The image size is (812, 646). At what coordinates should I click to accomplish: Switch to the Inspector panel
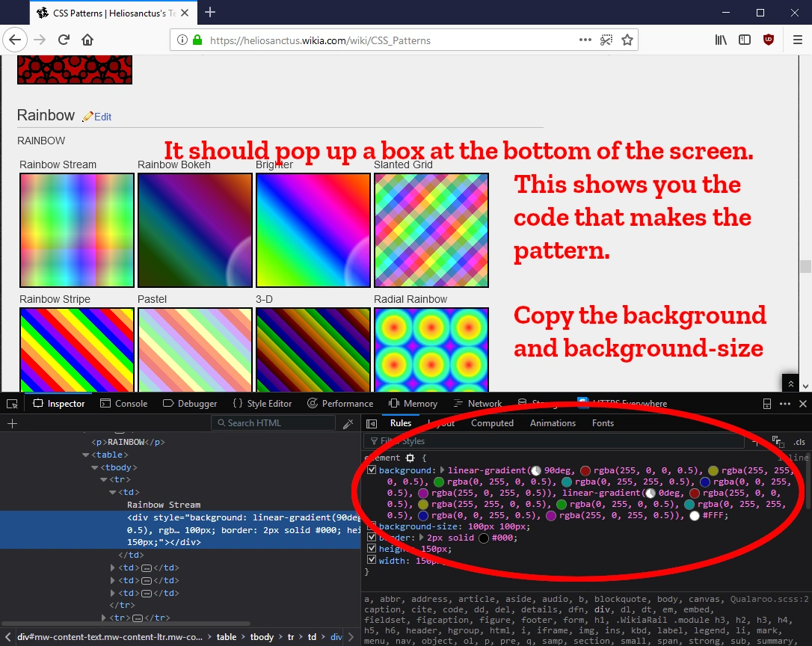tap(59, 404)
